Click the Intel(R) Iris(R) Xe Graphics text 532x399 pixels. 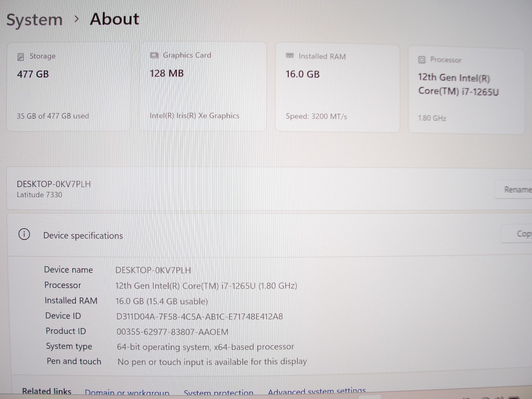pos(195,116)
